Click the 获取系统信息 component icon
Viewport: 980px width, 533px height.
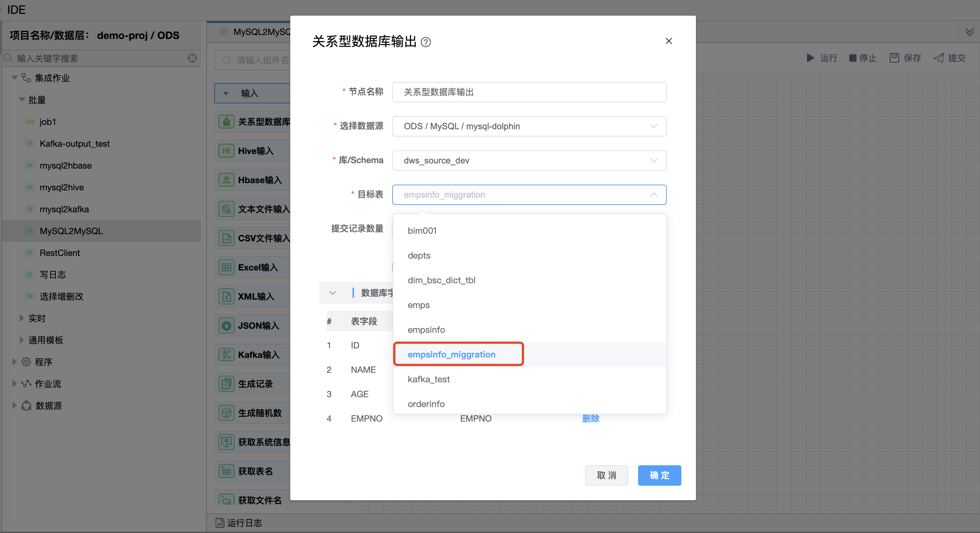[x=227, y=442]
